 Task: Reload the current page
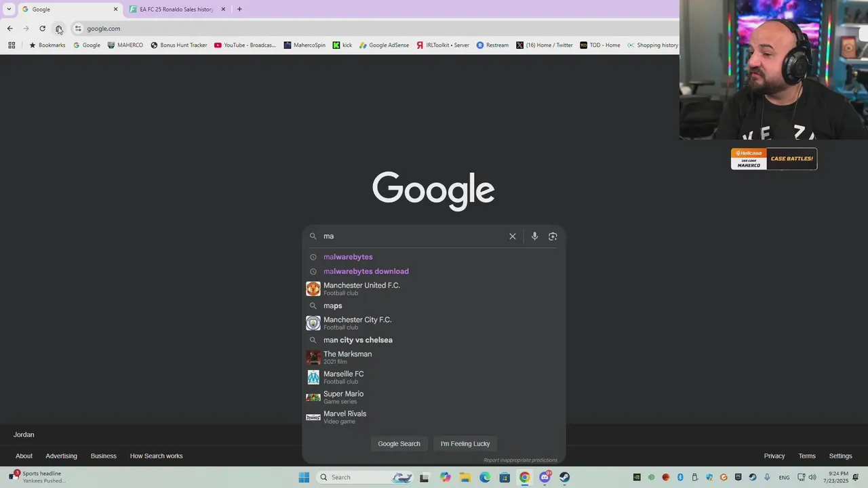(x=42, y=28)
